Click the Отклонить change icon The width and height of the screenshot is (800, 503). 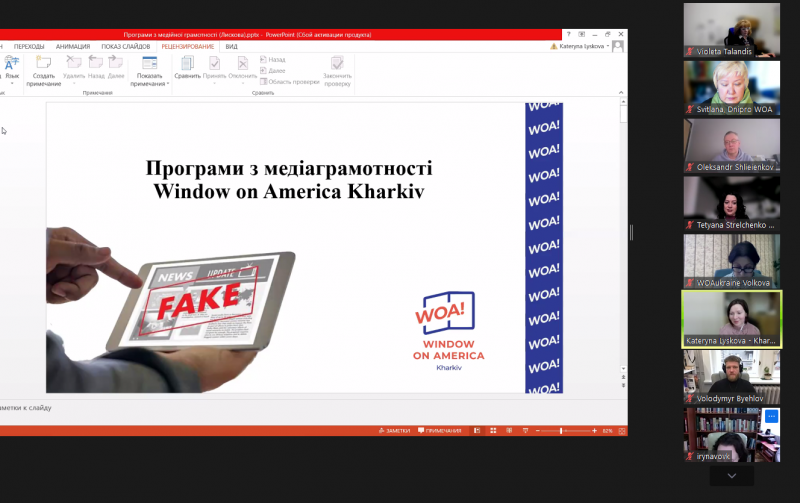point(243,63)
